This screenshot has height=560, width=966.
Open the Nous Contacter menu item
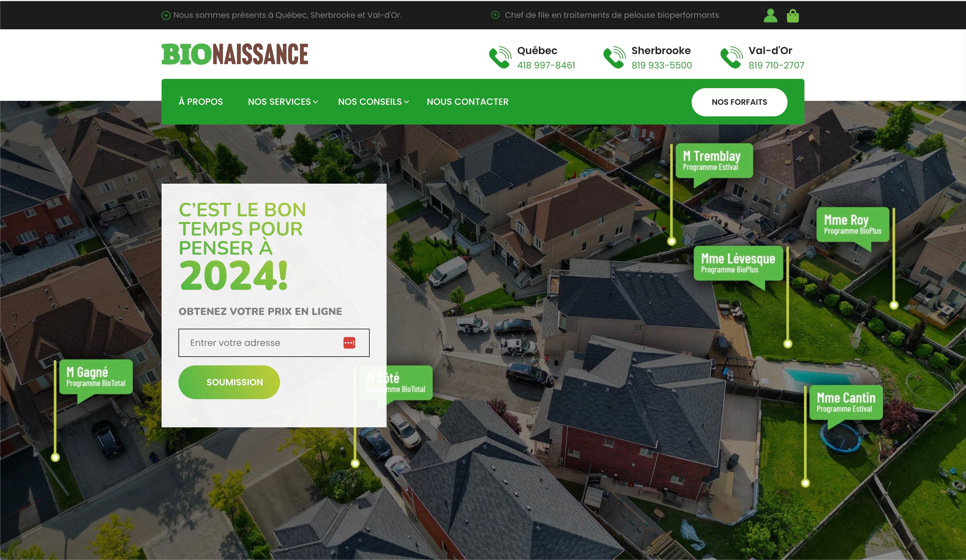coord(467,102)
